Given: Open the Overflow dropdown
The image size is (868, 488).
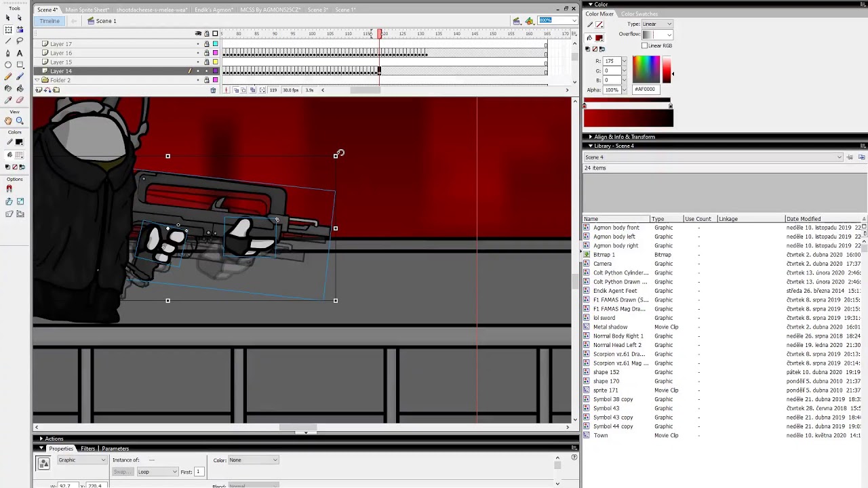Looking at the screenshot, I should click(657, 35).
